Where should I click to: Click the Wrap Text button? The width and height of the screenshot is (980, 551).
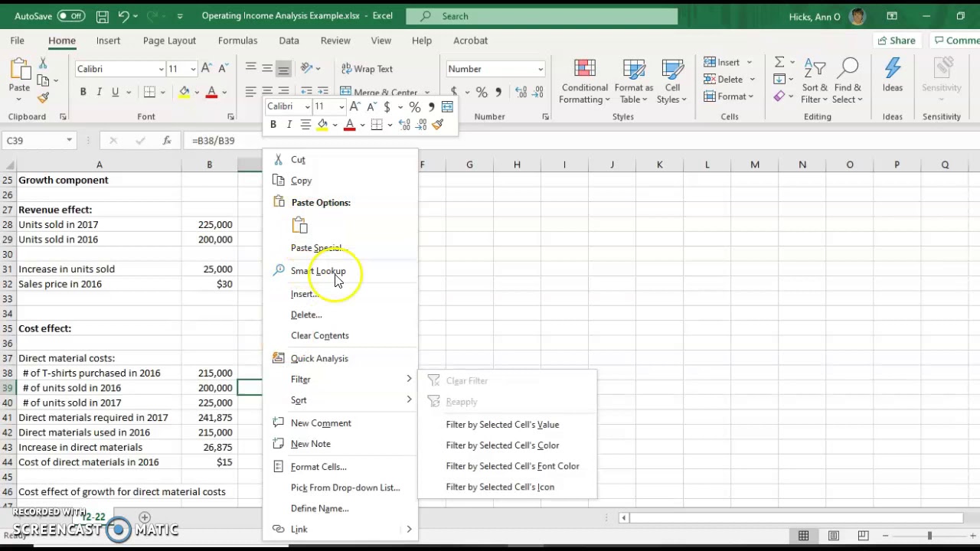[367, 69]
